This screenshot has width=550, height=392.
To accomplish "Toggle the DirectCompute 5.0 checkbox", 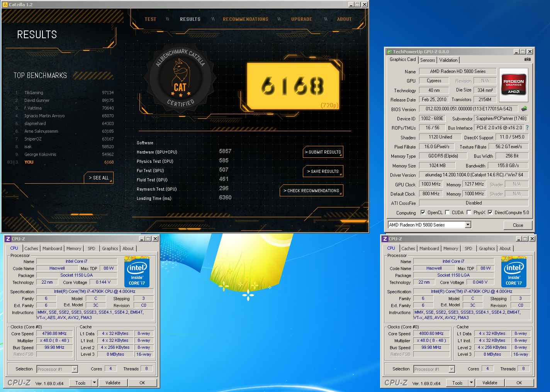I will point(490,213).
